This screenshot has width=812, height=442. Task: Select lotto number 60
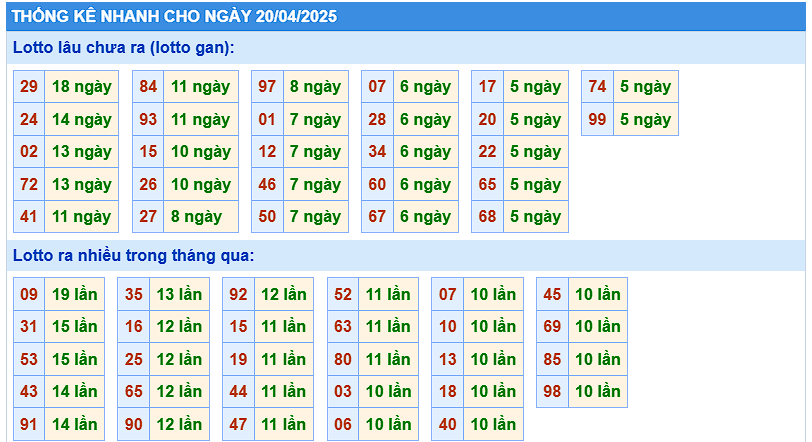(x=378, y=184)
